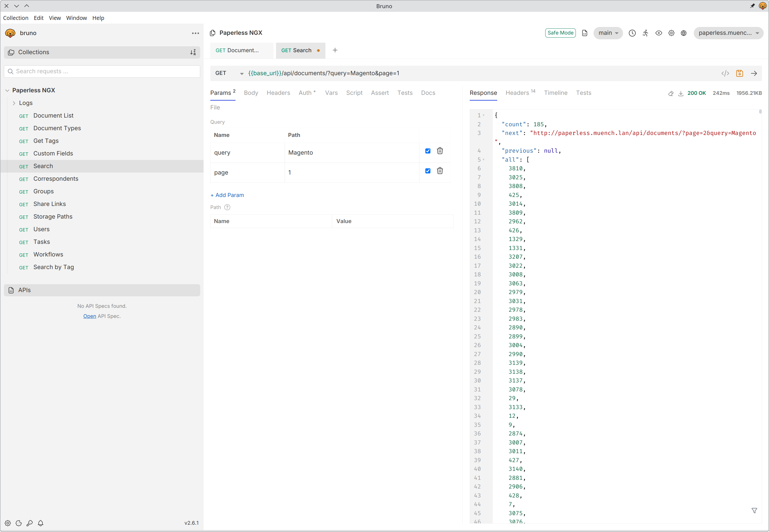Click the response filter funnel icon

754,511
